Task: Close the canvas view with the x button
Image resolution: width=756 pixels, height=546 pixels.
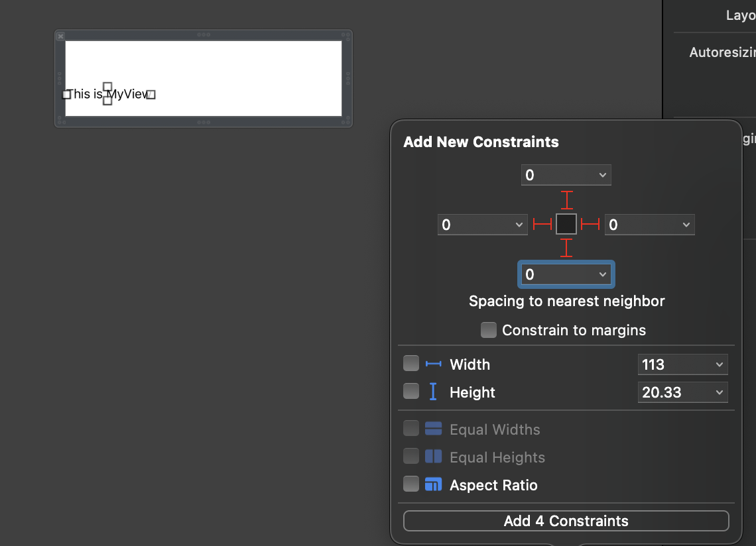Action: click(x=61, y=36)
